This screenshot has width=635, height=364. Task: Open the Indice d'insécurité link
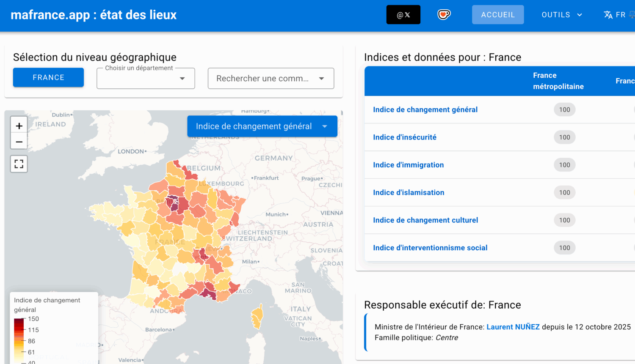pos(404,137)
